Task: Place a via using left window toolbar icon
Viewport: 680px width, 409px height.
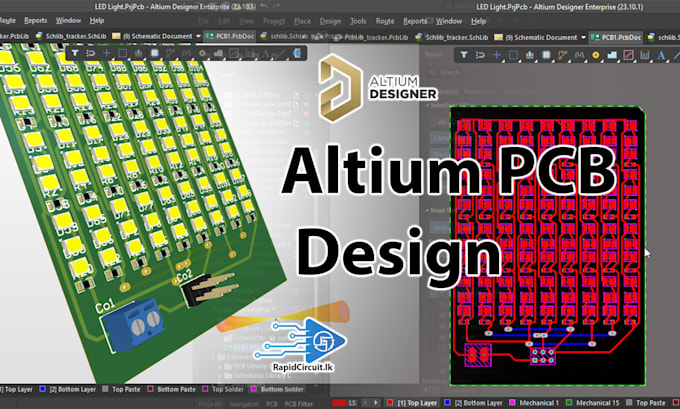Action: click(x=202, y=53)
